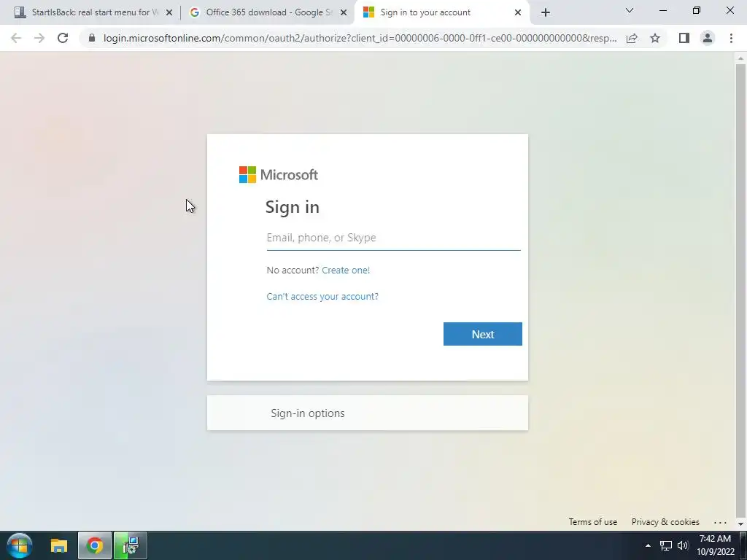Click the Create one! link
The width and height of the screenshot is (747, 560).
tap(346, 270)
